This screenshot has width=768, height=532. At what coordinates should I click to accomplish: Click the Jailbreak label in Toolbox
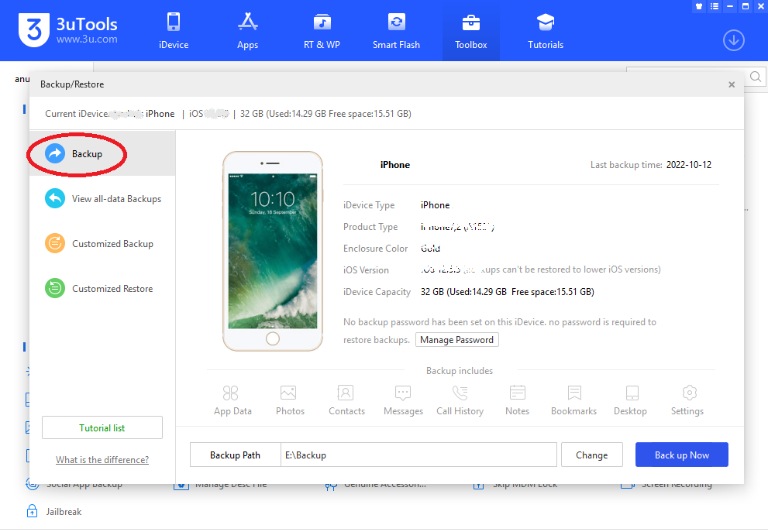[64, 511]
